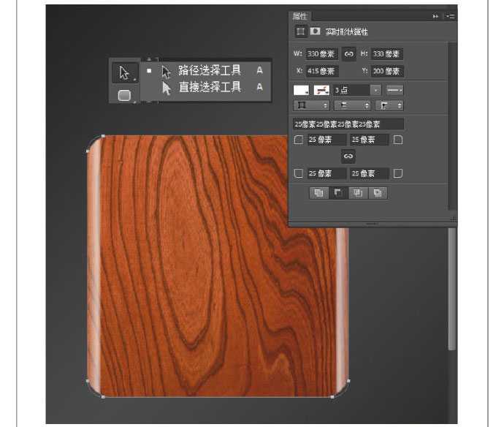Click the Exclude Overlapping Shapes icon
Viewport: 504px width, 427px height.
(377, 193)
